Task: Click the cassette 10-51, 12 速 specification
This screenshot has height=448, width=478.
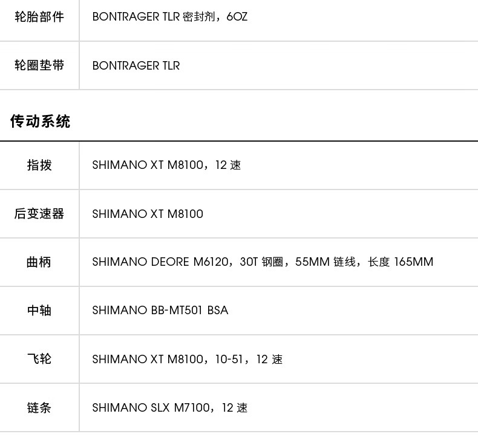Action: (249, 359)
